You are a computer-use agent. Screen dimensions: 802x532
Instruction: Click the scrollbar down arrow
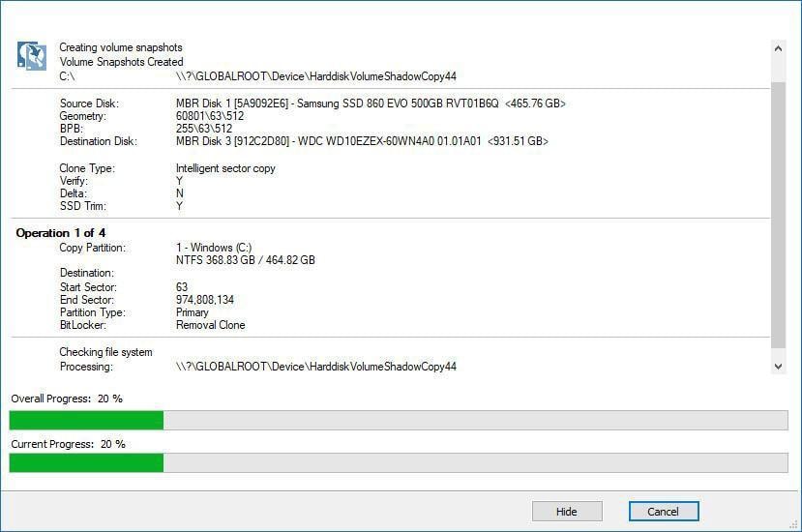pos(778,367)
